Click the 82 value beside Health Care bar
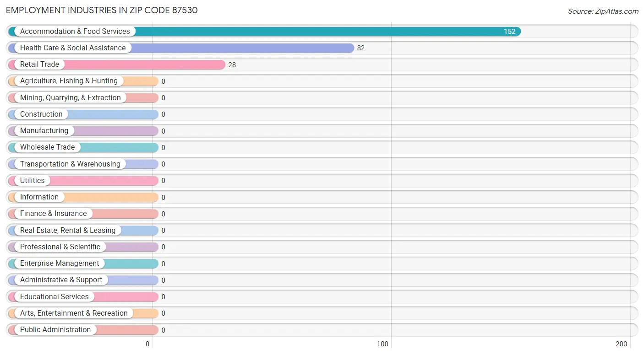This screenshot has height=355, width=644. point(361,48)
